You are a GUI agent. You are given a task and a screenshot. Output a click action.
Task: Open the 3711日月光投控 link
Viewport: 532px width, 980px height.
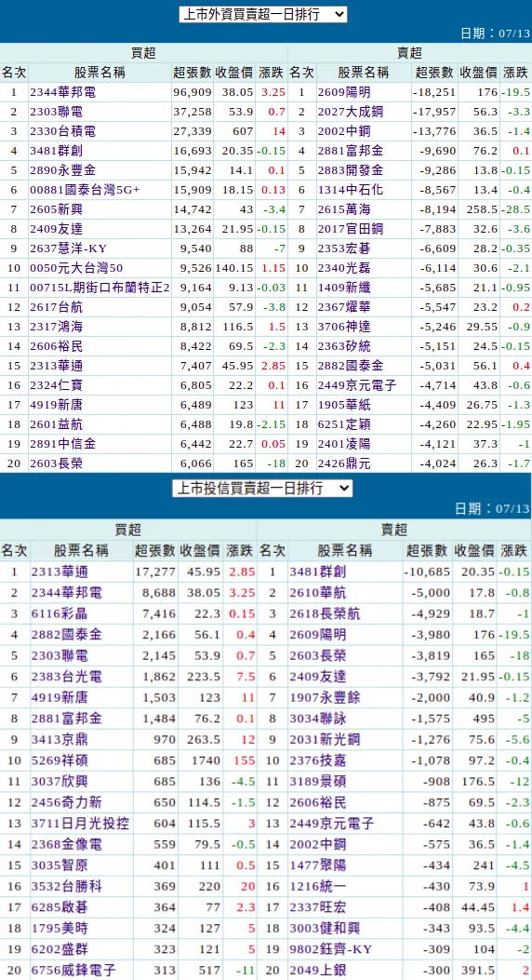(x=81, y=824)
